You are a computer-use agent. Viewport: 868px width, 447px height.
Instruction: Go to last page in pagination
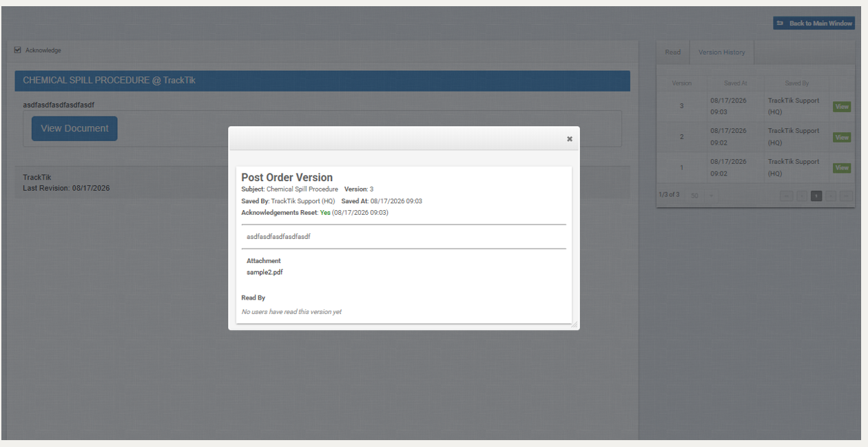point(845,196)
